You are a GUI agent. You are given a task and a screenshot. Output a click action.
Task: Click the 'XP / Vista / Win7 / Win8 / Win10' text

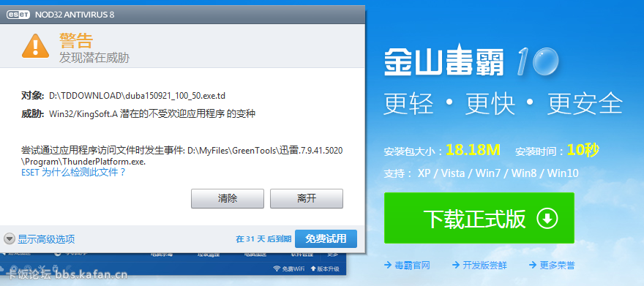point(498,173)
